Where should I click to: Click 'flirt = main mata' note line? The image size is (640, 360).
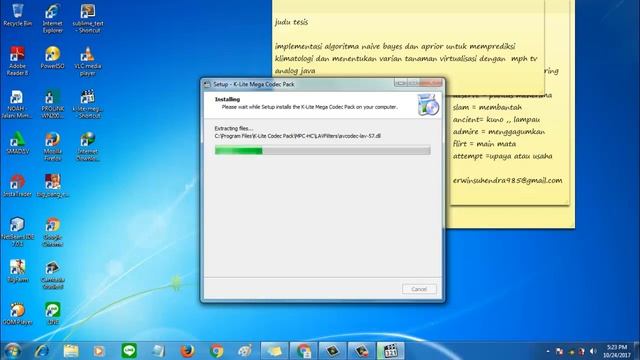pyautogui.click(x=484, y=144)
